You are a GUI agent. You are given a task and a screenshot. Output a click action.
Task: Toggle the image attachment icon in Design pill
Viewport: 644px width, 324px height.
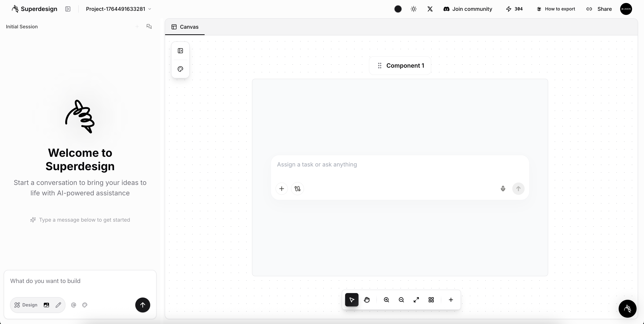point(46,305)
